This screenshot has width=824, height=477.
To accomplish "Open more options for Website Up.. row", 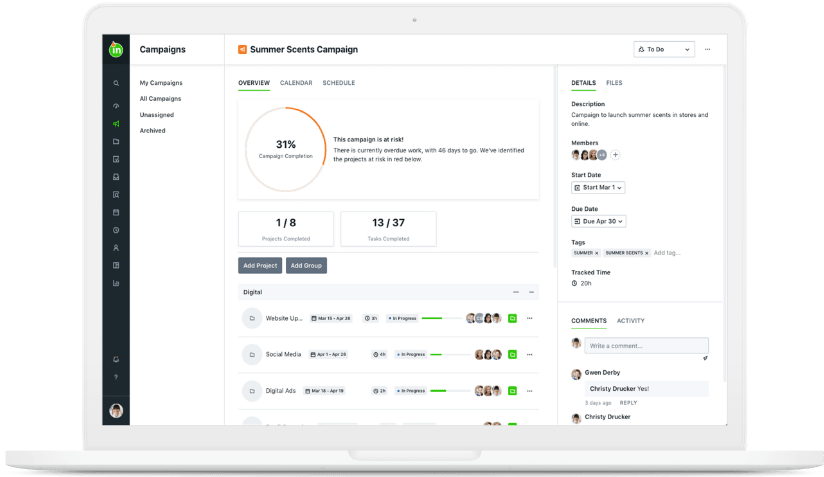I will 530,318.
